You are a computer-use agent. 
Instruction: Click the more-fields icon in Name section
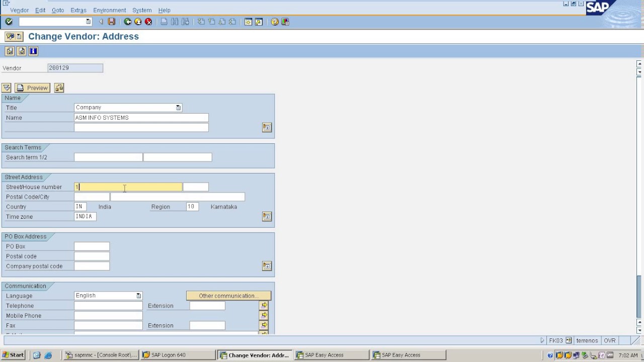click(x=267, y=128)
